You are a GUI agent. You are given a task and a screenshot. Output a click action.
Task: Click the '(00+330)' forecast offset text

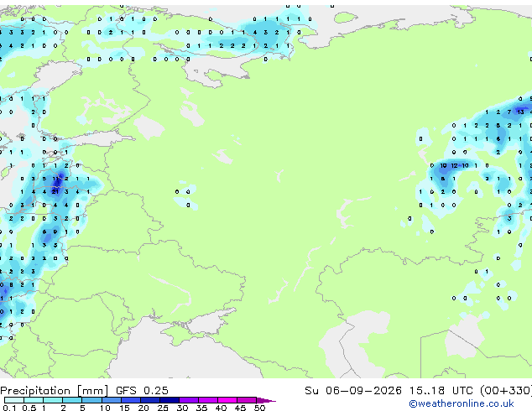click(506, 391)
